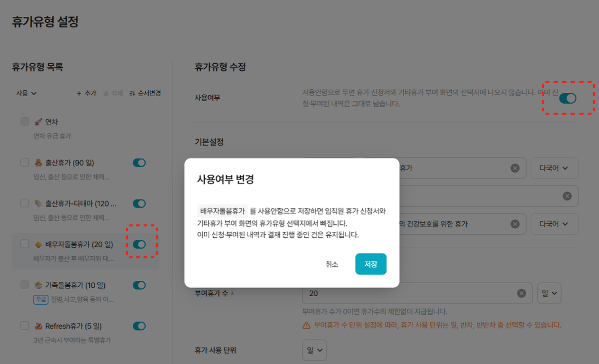Select the Refresh휴가 (5 일) row title
The height and width of the screenshot is (364, 599).
point(73,326)
